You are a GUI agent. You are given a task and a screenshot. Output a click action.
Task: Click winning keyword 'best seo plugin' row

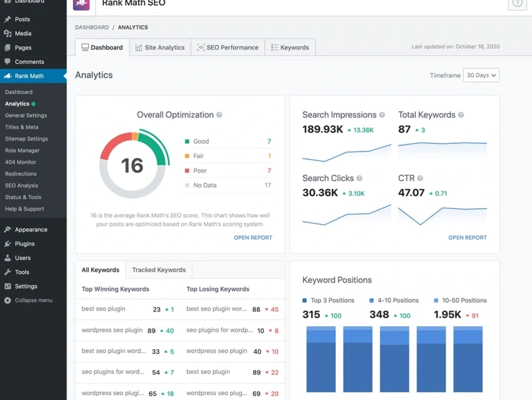(128, 309)
